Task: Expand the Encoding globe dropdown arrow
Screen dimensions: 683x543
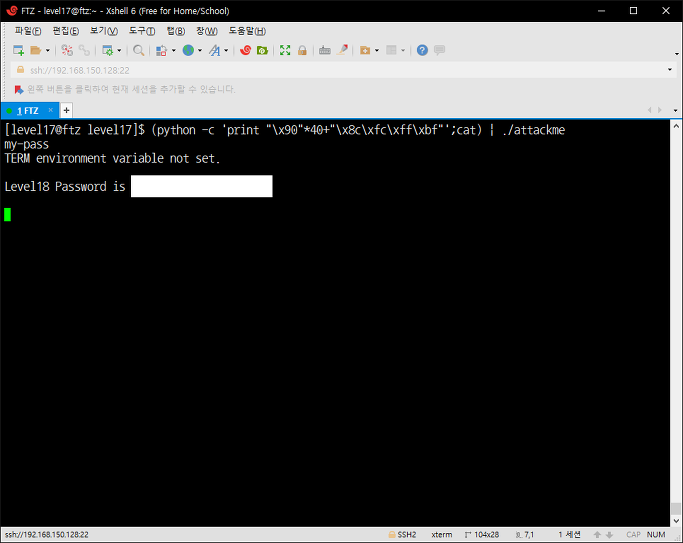Action: pos(200,51)
